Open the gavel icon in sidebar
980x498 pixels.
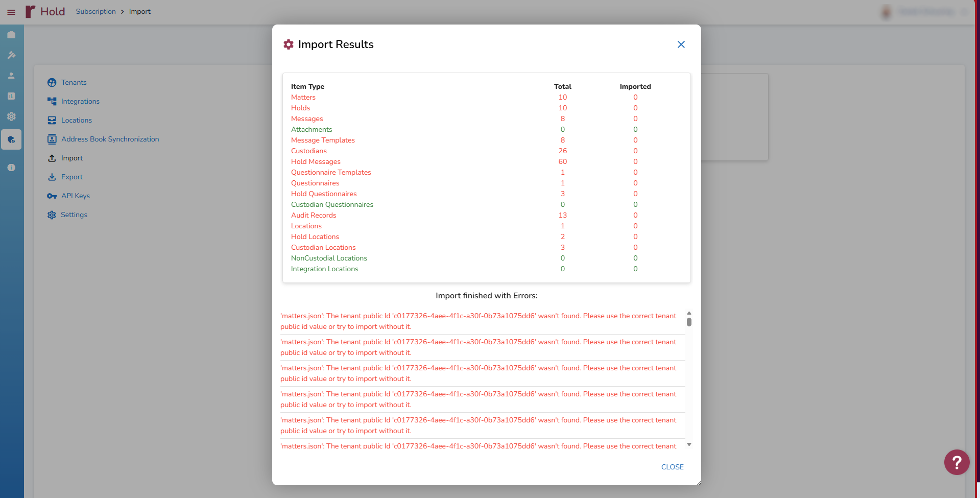coord(11,55)
